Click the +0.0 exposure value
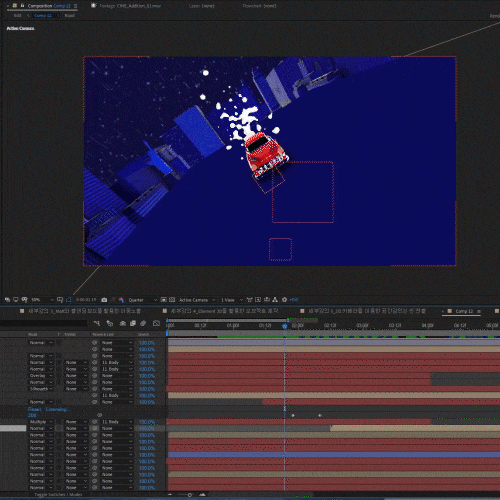 tap(294, 300)
